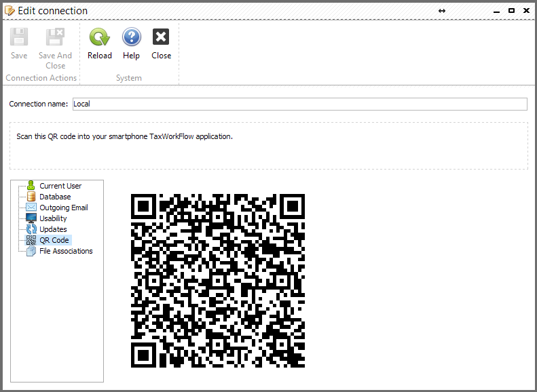Open the File Associations node
Viewport: 537px width, 392px height.
pos(66,251)
